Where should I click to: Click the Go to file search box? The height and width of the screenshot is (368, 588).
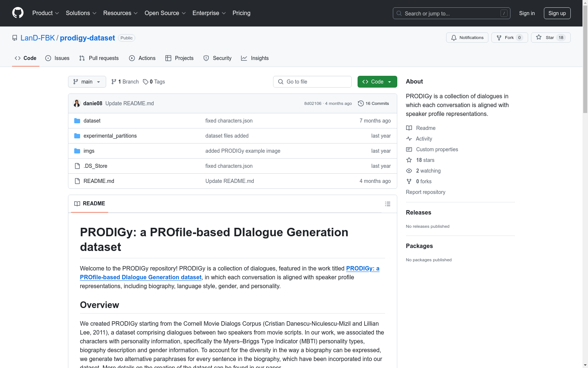coord(312,82)
